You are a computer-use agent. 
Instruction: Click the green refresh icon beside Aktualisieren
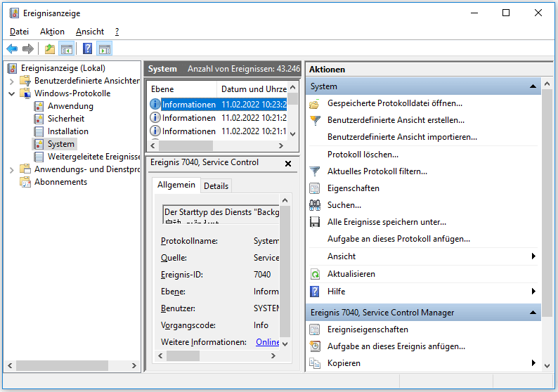(316, 274)
